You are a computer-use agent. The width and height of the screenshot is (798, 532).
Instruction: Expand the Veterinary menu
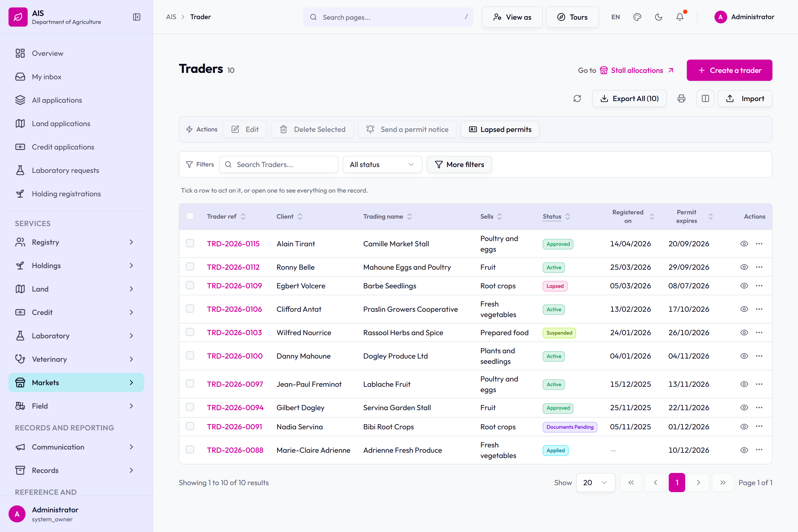(76, 359)
